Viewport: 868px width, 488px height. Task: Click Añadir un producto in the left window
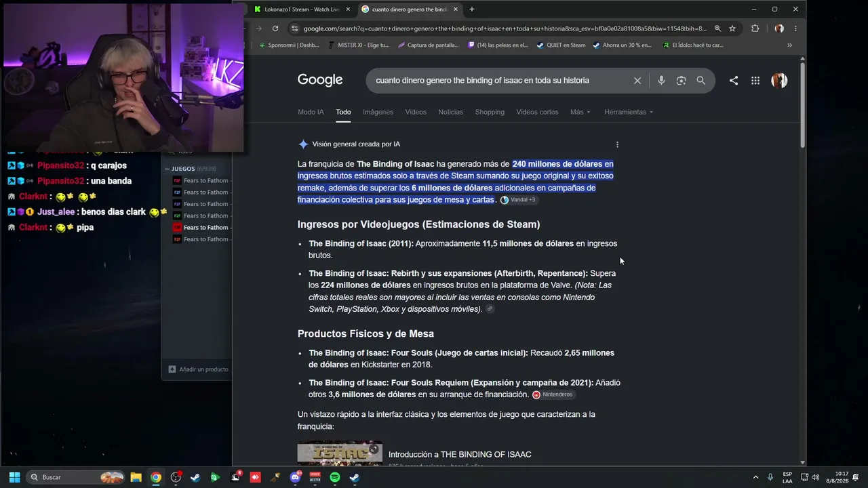(x=199, y=369)
